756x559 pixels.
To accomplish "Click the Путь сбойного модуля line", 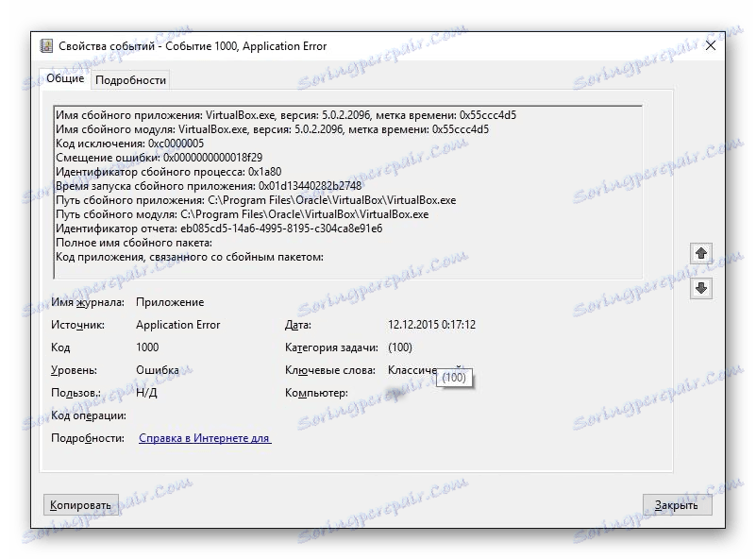I will [x=242, y=214].
